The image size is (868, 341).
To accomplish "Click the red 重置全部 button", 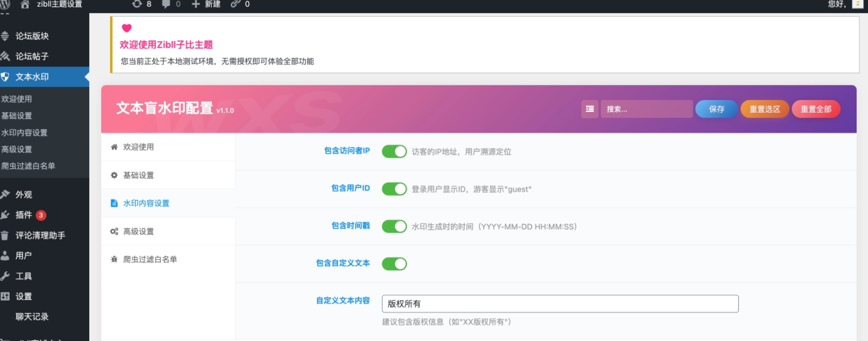I will 816,109.
